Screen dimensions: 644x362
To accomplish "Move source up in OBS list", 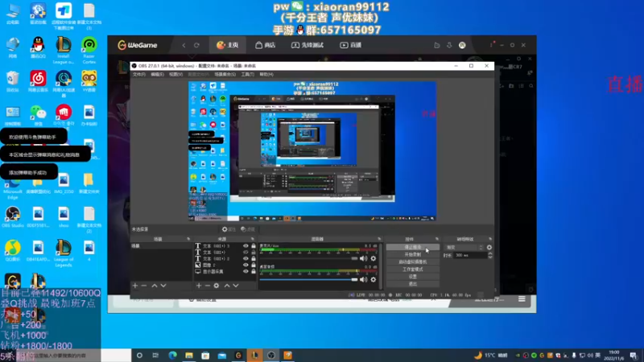I will pos(227,286).
